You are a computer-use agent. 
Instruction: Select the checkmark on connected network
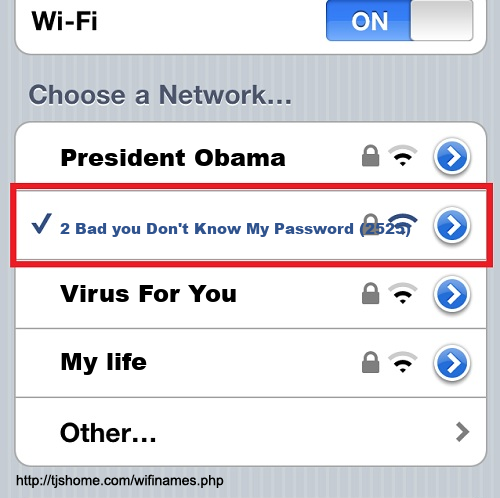(41, 223)
